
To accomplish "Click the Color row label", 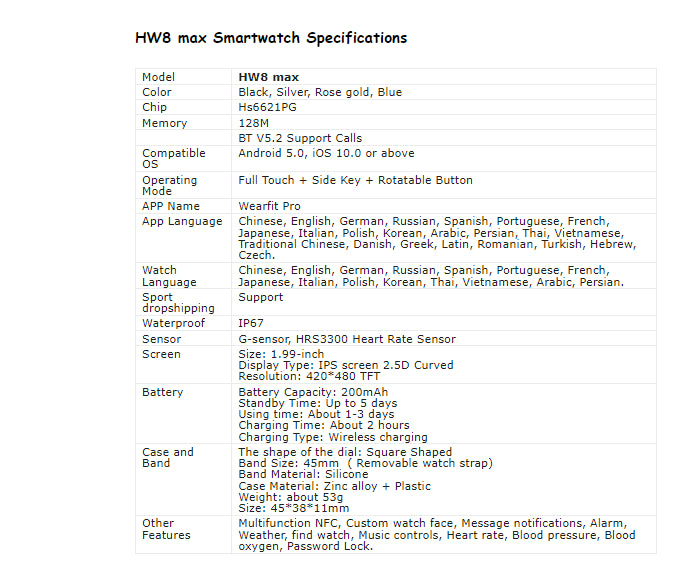I will point(157,92).
